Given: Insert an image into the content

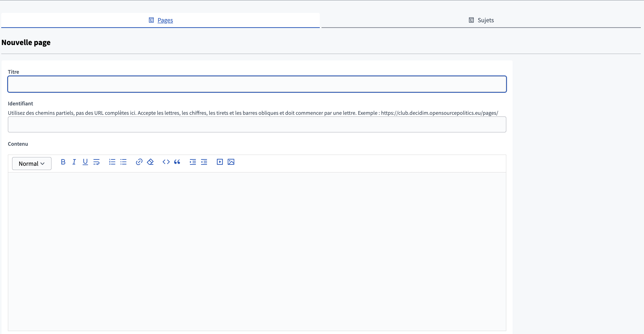Looking at the screenshot, I should (x=231, y=162).
